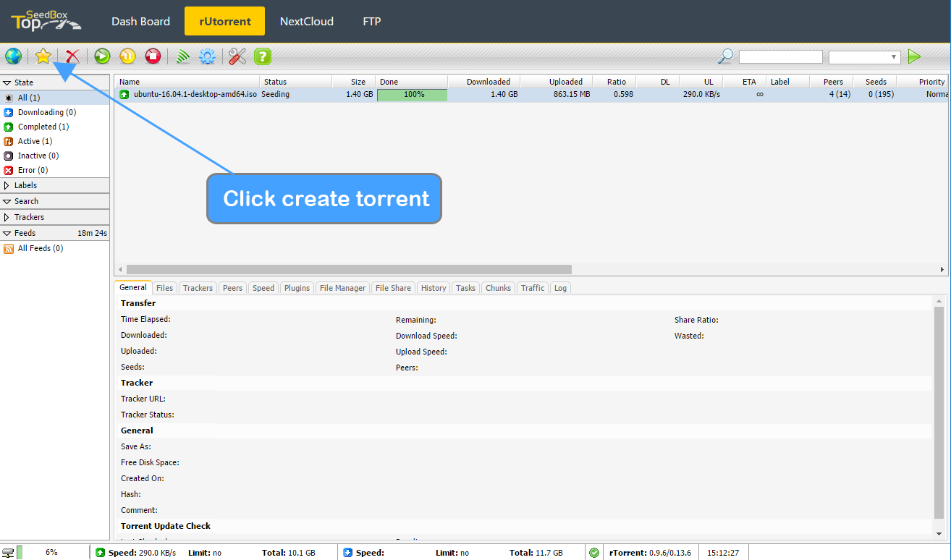Click the 100% Done progress bar
Viewport: 951px width, 560px height.
[413, 95]
